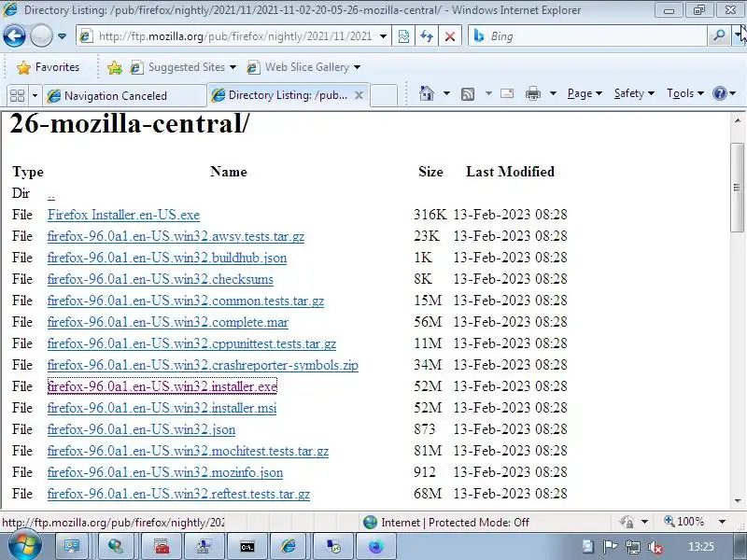Viewport: 747px width, 560px height.
Task: Open the Windows Start orb
Action: point(24,546)
